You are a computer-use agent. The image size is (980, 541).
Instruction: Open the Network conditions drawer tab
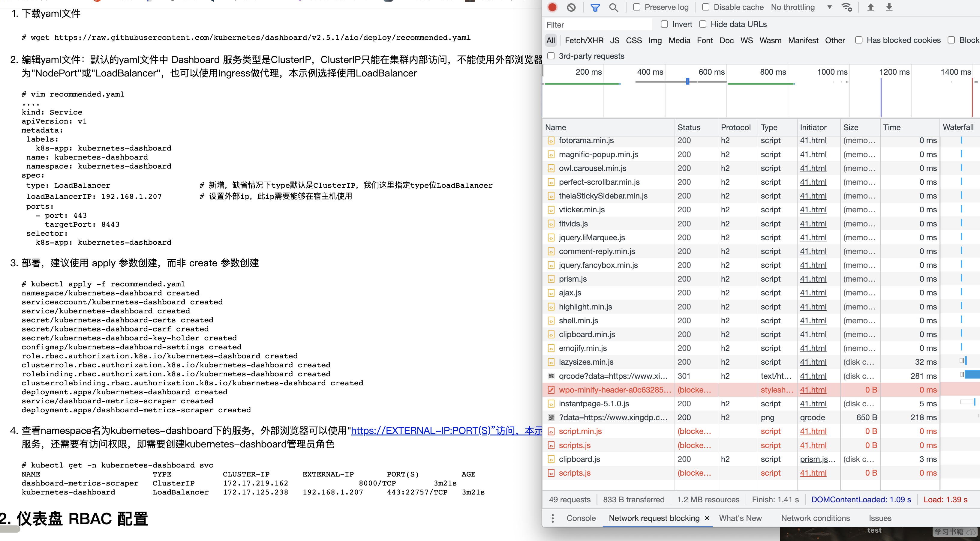(x=815, y=518)
